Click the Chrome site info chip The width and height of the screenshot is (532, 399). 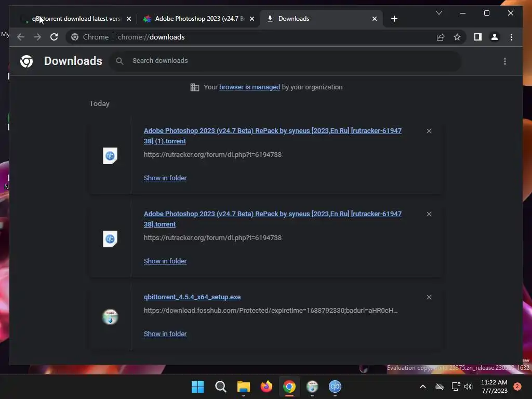90,37
